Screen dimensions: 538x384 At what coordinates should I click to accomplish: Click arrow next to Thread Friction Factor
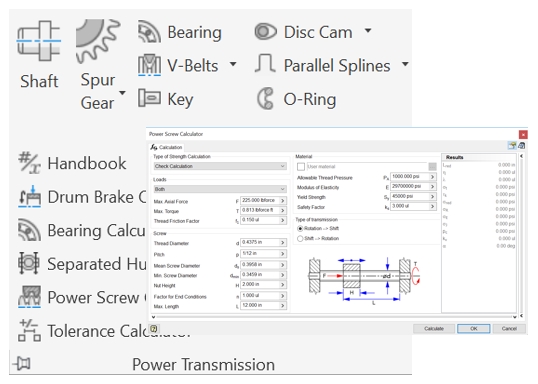283,220
